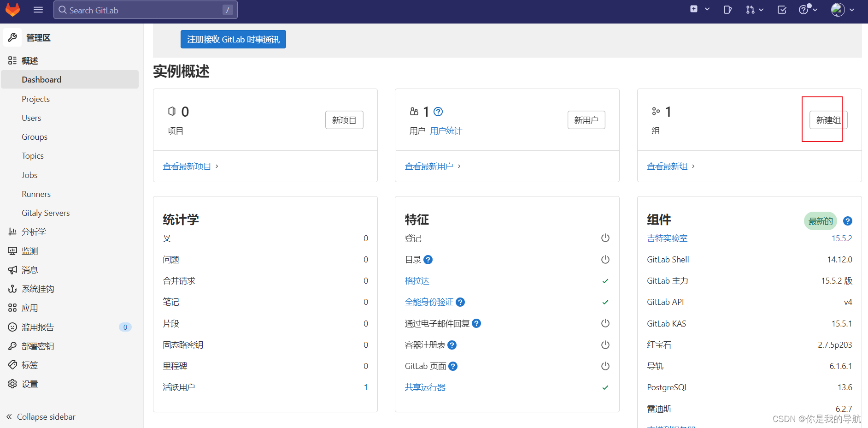This screenshot has height=428, width=868.
Task: Open the 吉特实验室 component link
Action: 667,238
